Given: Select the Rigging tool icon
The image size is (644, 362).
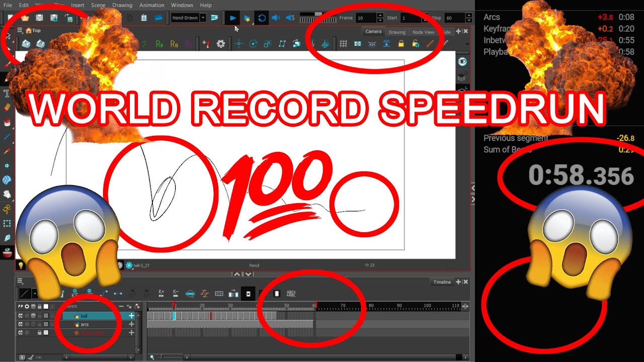Looking at the screenshot, I should pos(7,209).
